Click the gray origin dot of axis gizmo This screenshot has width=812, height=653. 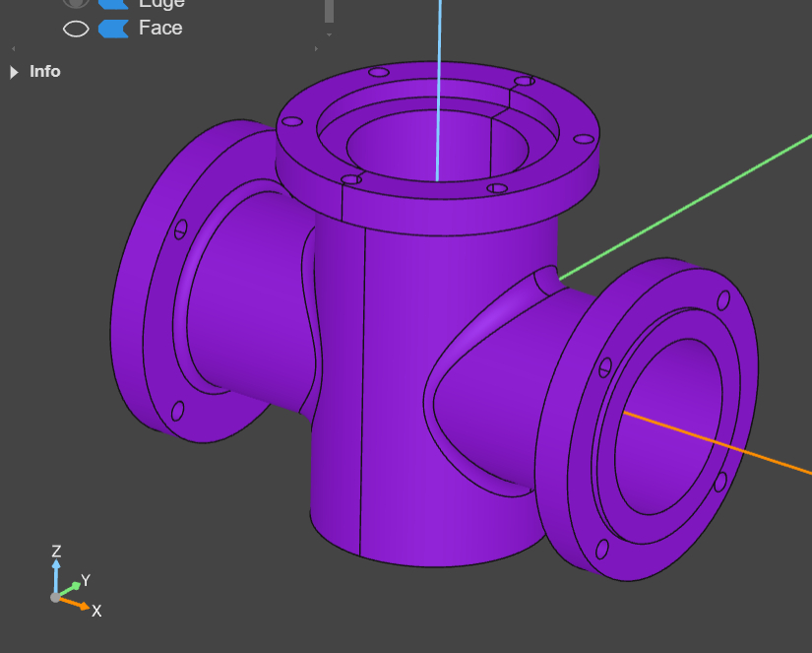pos(56,597)
